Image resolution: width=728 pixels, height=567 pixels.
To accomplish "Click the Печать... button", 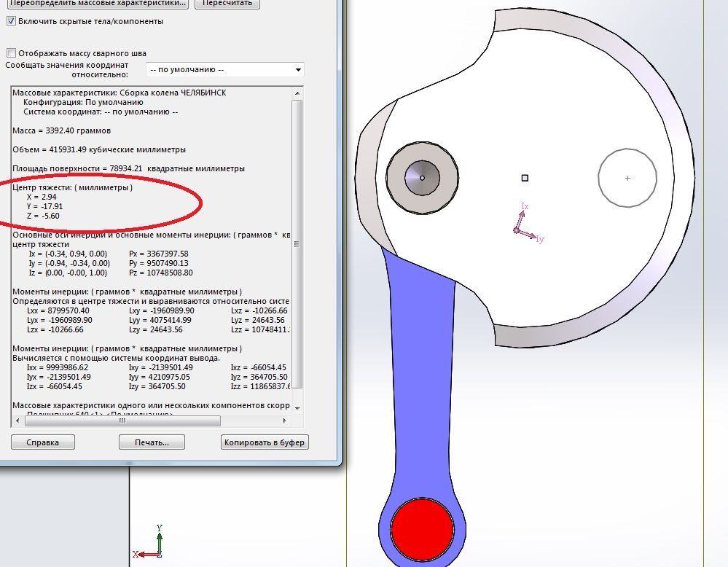I will tap(152, 442).
